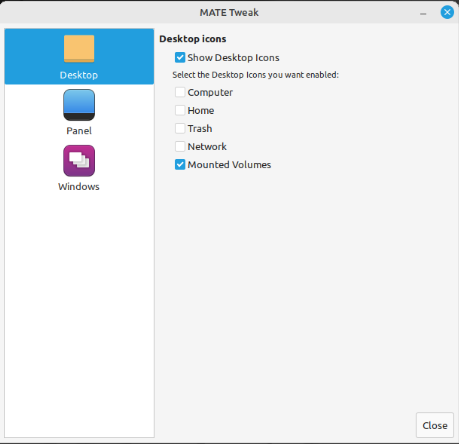Screen dimensions: 459x444
Task: Untick Show Desktop Icons checkbox
Action: coord(180,58)
